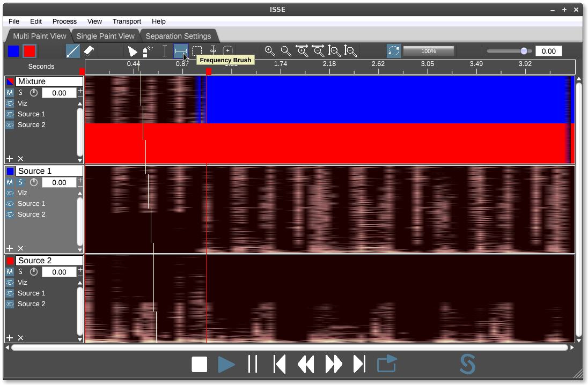
Task: Open the Process menu
Action: 64,21
